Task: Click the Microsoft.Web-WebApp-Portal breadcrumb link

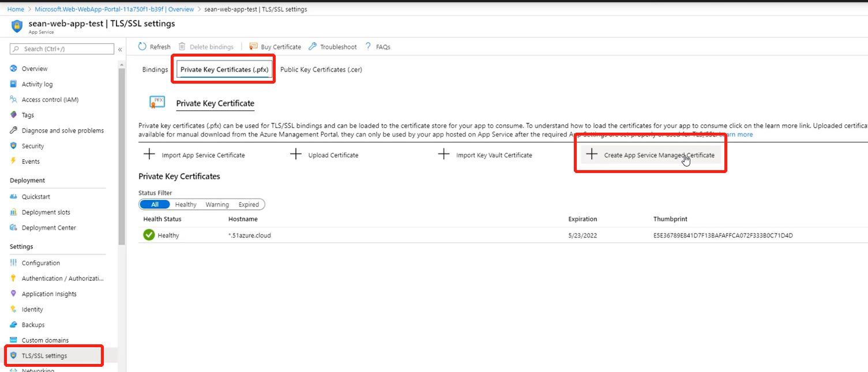Action: 114,9
